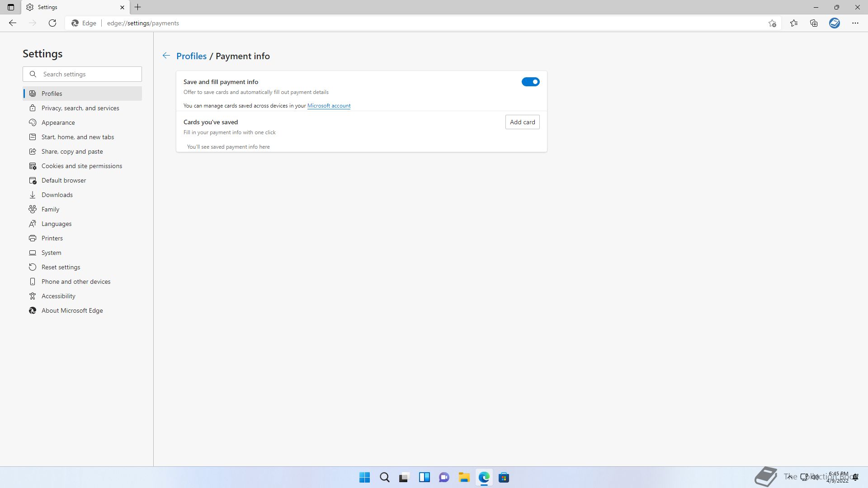The image size is (868, 488).
Task: Open Default browser settings
Action: coord(82,180)
